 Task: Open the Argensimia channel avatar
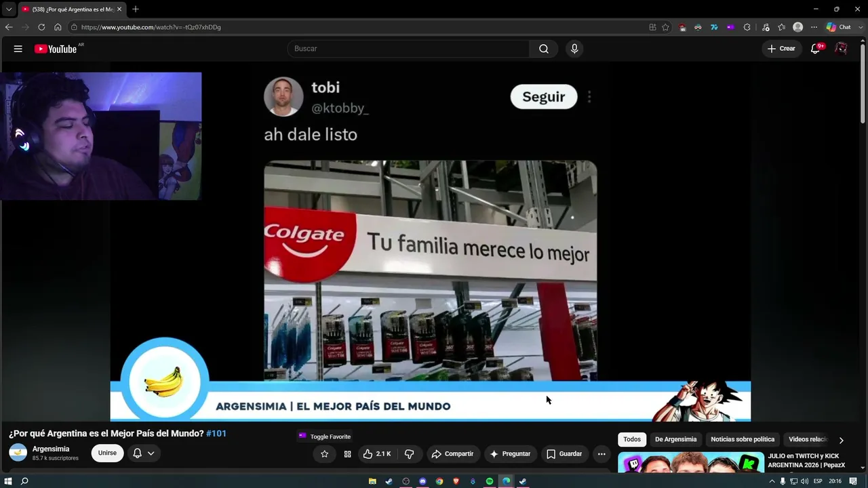18,453
